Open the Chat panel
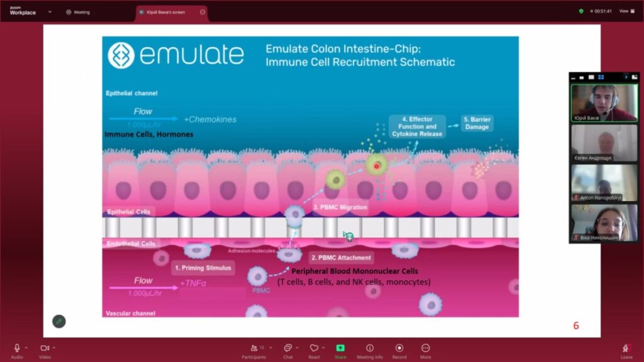This screenshot has width=644, height=362. click(288, 348)
